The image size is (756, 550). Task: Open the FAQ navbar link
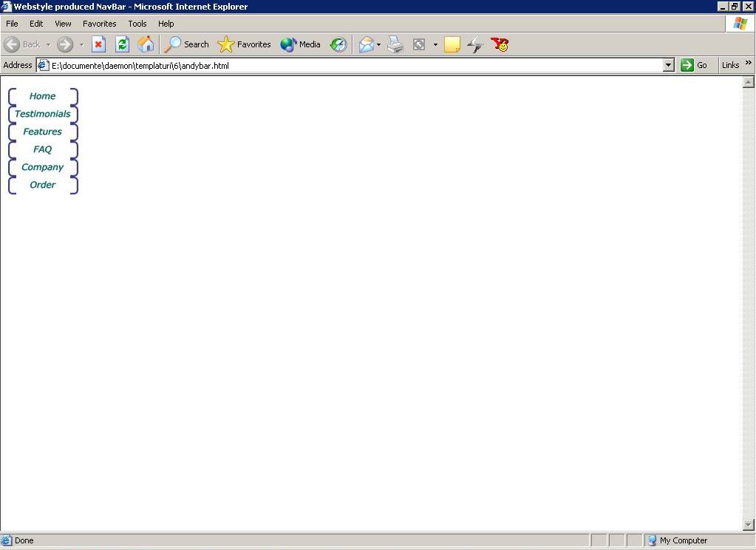pyautogui.click(x=43, y=149)
